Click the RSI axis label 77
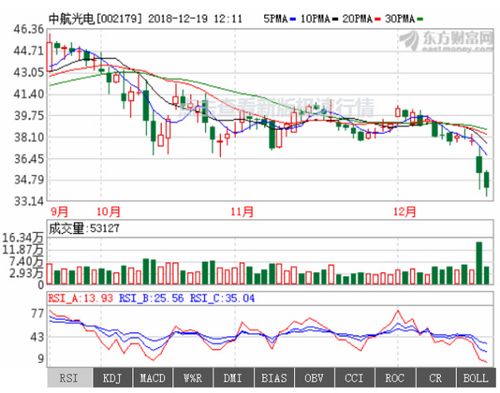 [37, 313]
